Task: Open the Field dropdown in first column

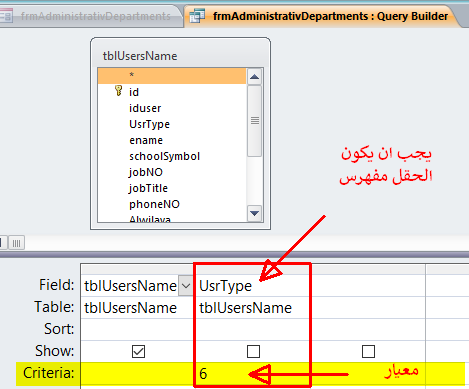Action: tap(186, 286)
